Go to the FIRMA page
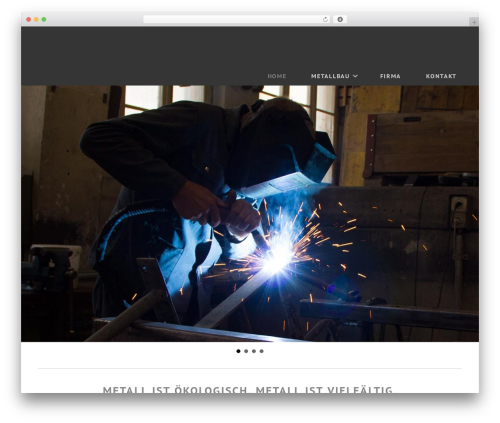The height and width of the screenshot is (423, 500). [390, 76]
